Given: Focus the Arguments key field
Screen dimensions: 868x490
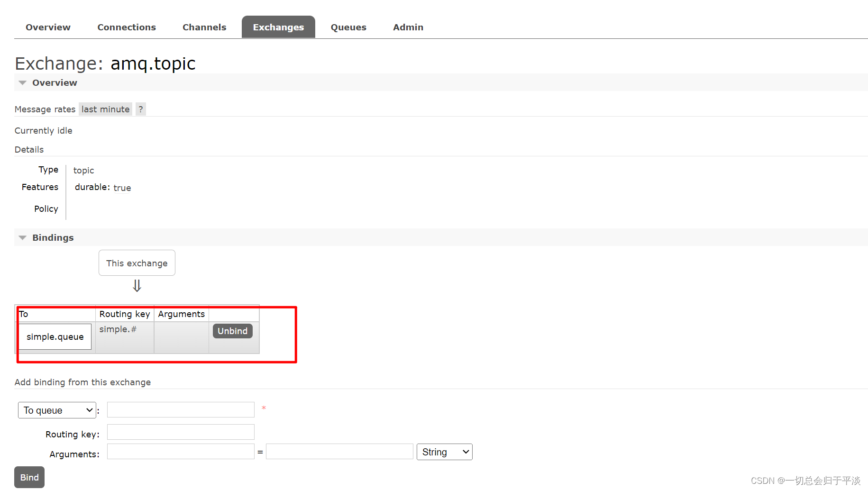Looking at the screenshot, I should (181, 451).
